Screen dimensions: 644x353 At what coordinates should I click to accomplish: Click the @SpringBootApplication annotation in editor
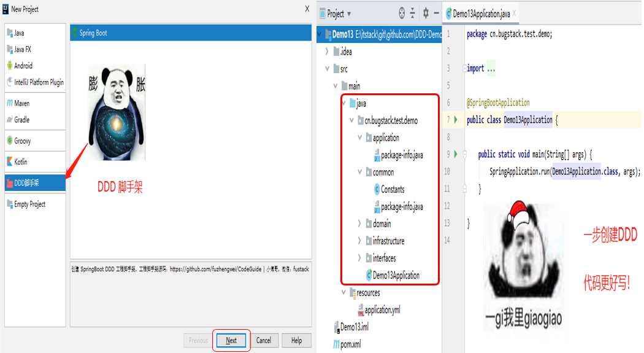click(498, 103)
